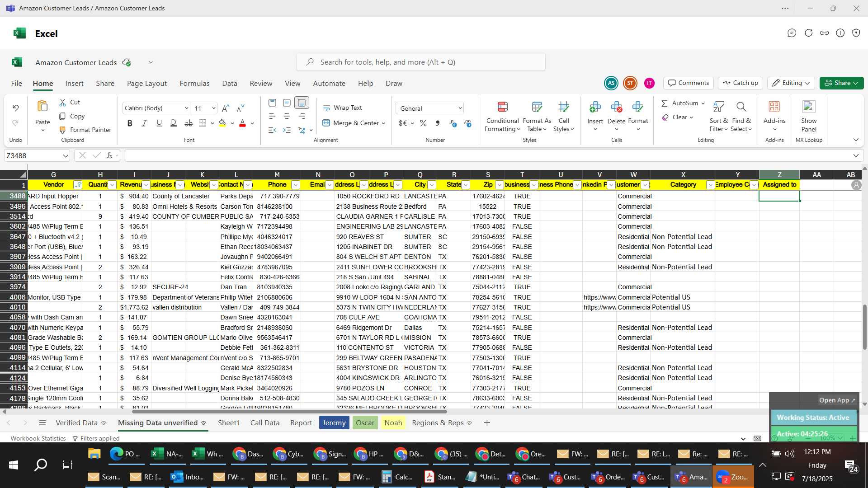The width and height of the screenshot is (868, 488).
Task: Expand the formula bar chevron
Action: (856, 156)
